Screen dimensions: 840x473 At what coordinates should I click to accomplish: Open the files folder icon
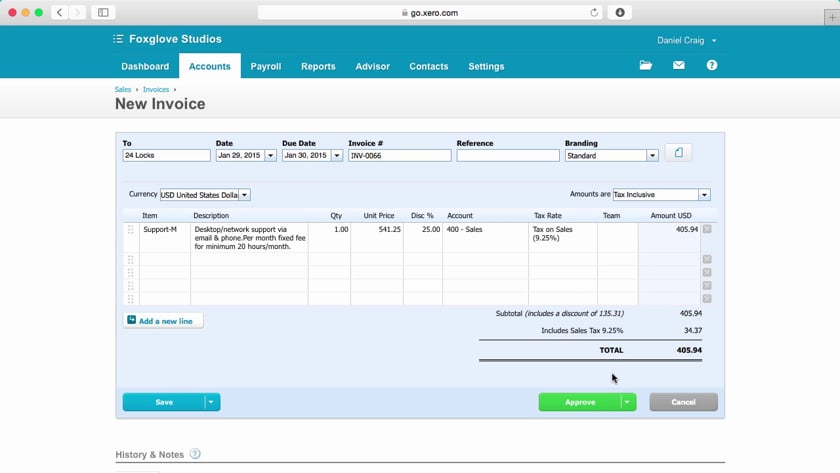(646, 65)
